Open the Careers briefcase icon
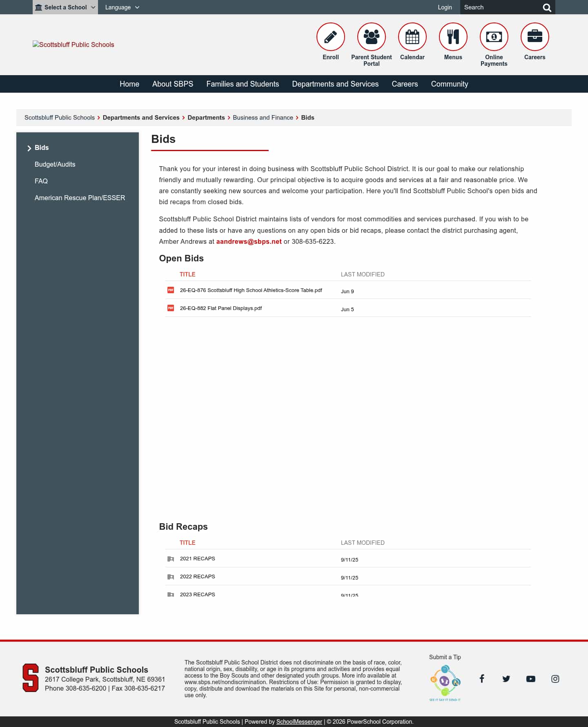 click(535, 37)
